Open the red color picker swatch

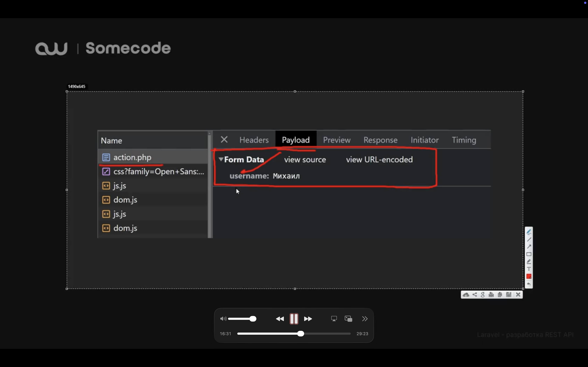pyautogui.click(x=529, y=276)
